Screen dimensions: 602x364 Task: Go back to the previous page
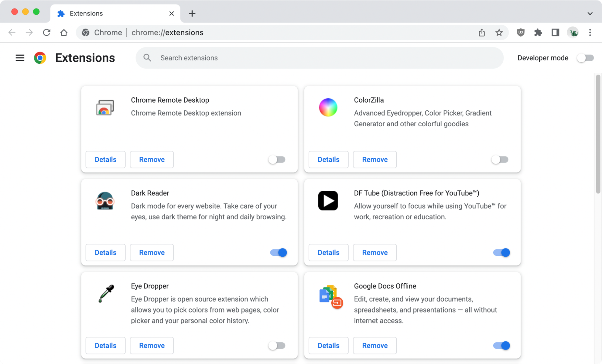pyautogui.click(x=12, y=32)
